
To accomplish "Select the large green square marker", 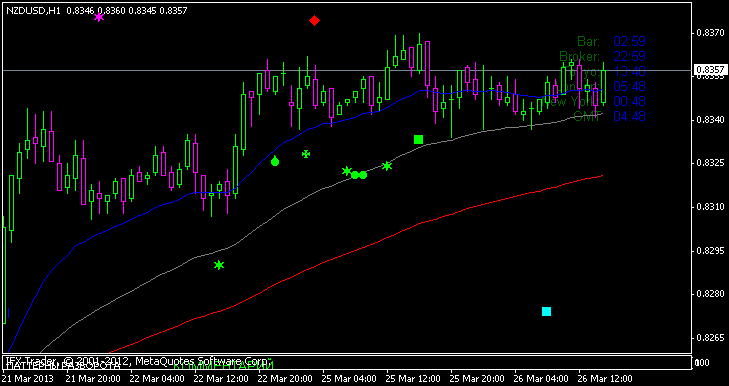I will pos(418,140).
